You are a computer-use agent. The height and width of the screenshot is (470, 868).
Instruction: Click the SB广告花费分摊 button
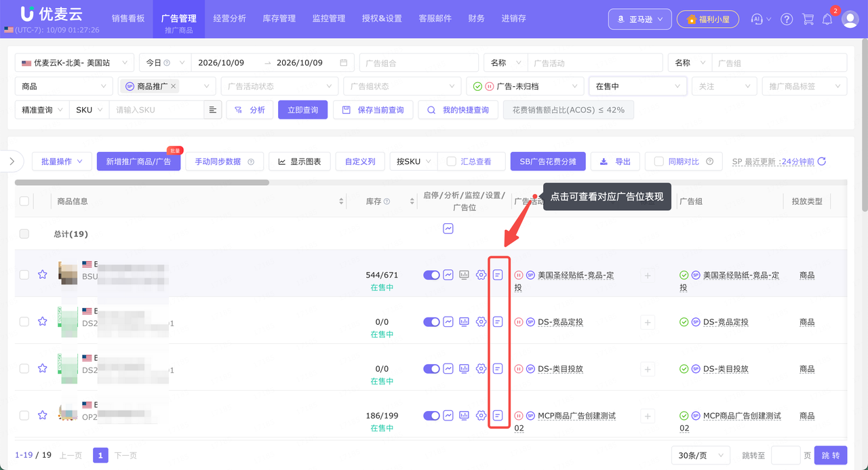tap(547, 161)
